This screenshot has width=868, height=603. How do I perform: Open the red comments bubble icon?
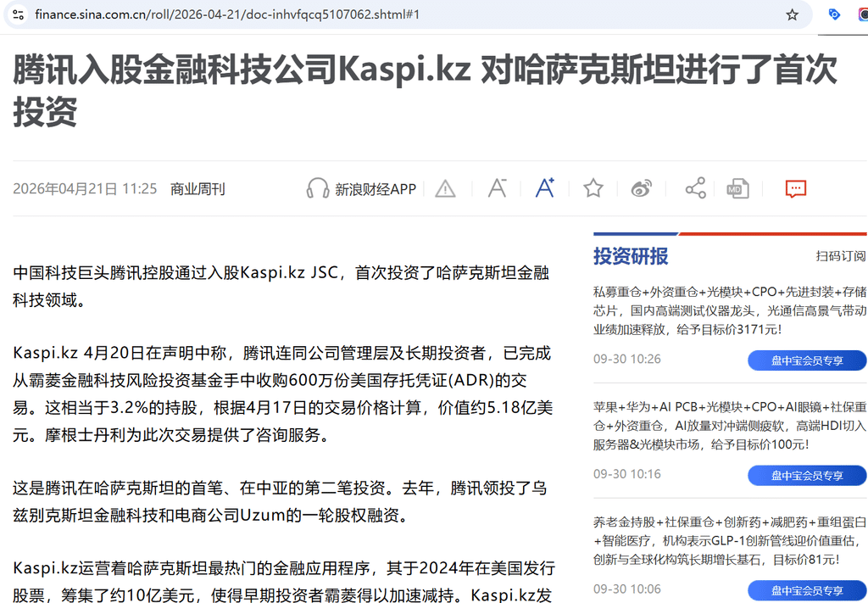(795, 189)
